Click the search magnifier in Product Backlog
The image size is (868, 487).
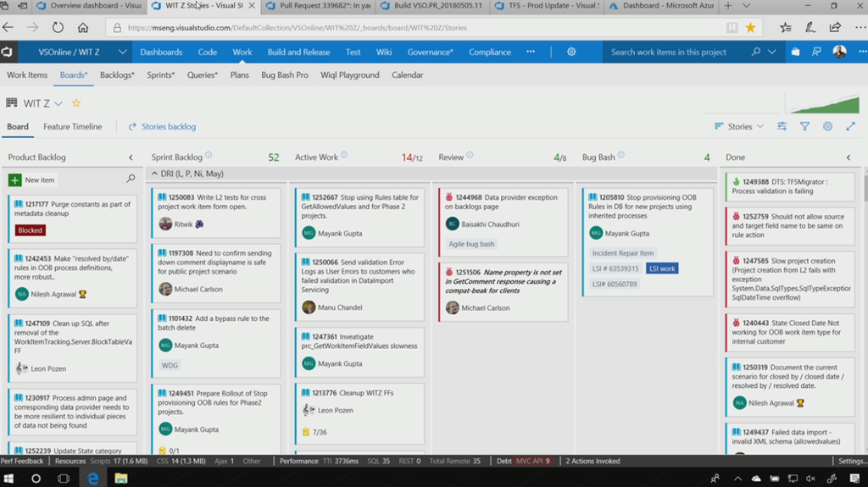(131, 180)
